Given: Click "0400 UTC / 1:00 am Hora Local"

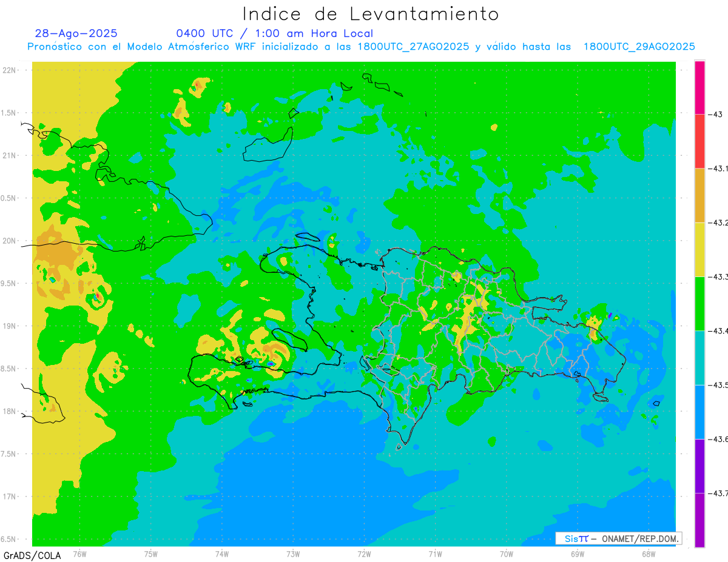Looking at the screenshot, I should 275,33.
